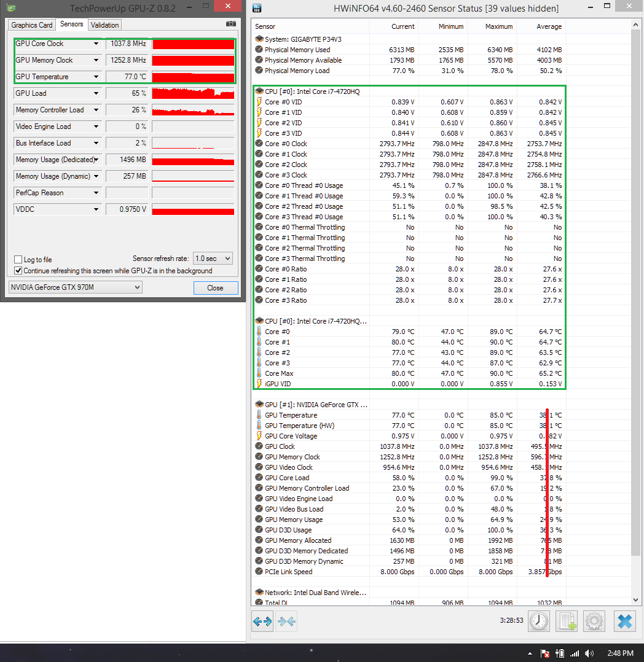The width and height of the screenshot is (644, 662).
Task: Click the chip icon beside System: GIGABYTE P34V3
Action: click(x=259, y=39)
